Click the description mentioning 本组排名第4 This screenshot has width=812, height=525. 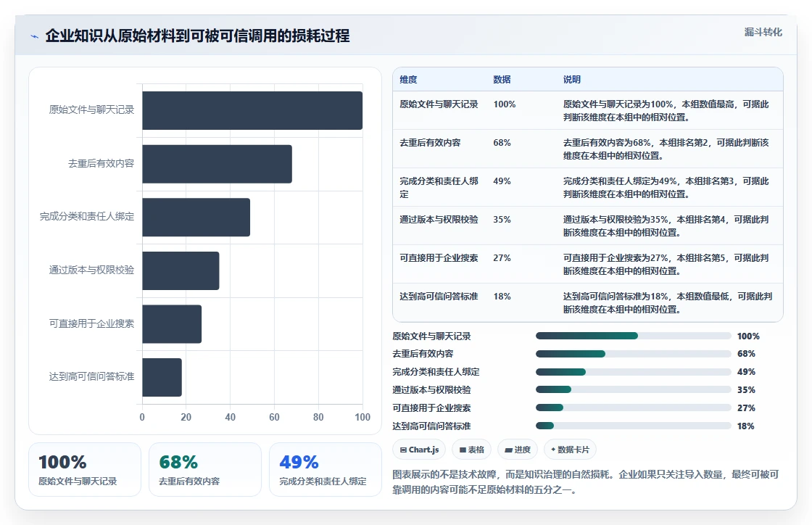[x=666, y=226]
